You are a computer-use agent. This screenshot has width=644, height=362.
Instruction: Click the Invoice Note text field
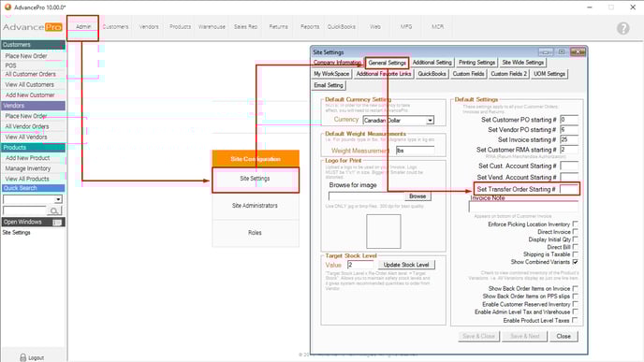pos(523,207)
